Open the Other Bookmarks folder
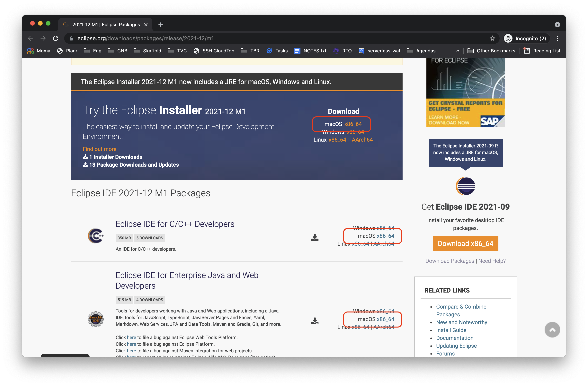The height and width of the screenshot is (386, 588). [x=491, y=51]
